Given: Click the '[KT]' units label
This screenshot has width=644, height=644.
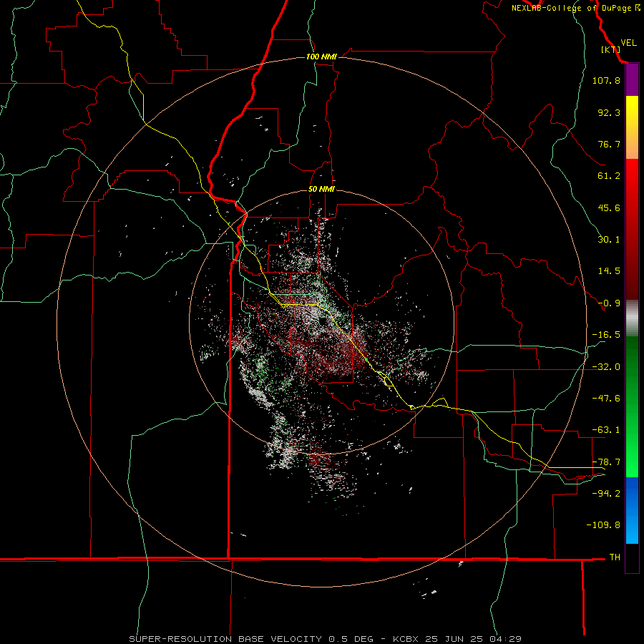Looking at the screenshot, I should coord(611,49).
